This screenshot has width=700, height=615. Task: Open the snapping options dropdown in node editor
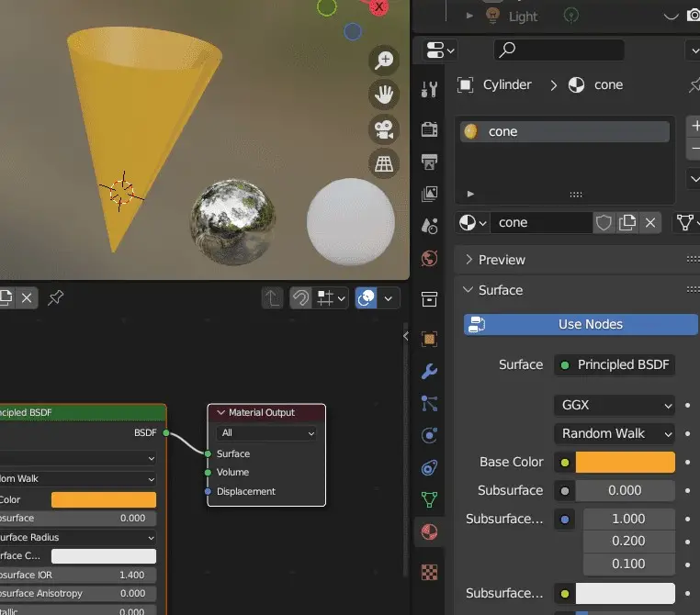pos(331,298)
